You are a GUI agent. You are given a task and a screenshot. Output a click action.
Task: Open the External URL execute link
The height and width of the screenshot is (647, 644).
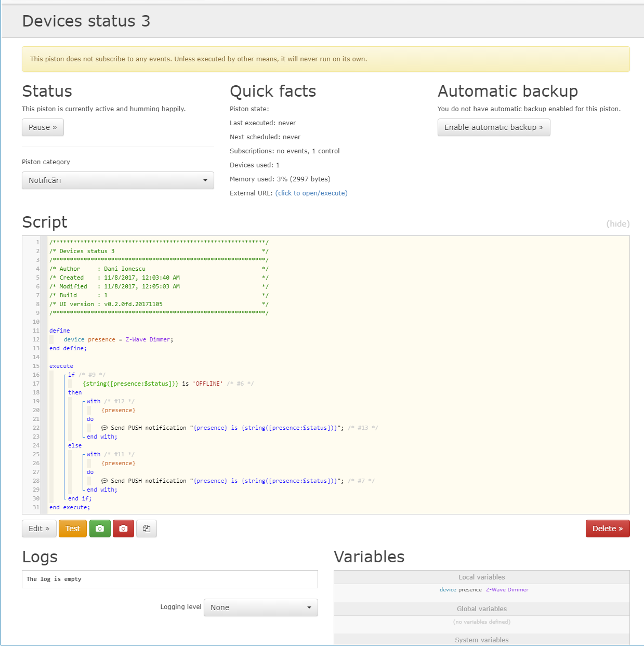[311, 193]
